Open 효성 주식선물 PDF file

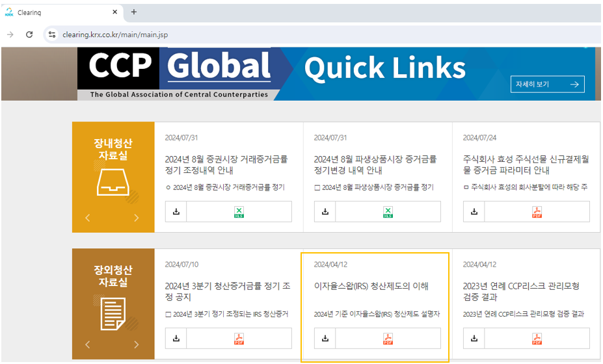(537, 211)
